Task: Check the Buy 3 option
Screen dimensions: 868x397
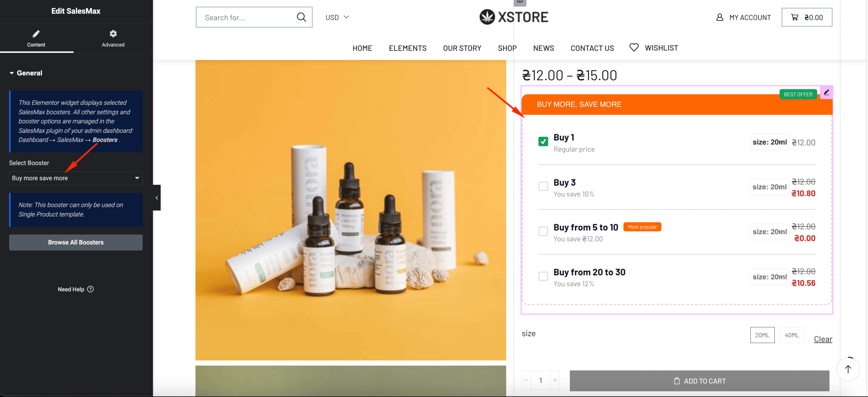Action: [543, 186]
